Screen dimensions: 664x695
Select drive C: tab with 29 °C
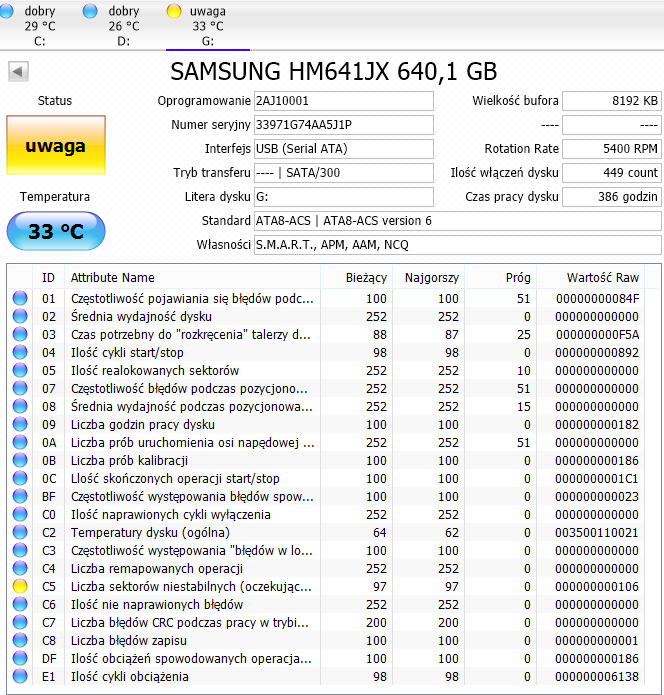click(33, 25)
